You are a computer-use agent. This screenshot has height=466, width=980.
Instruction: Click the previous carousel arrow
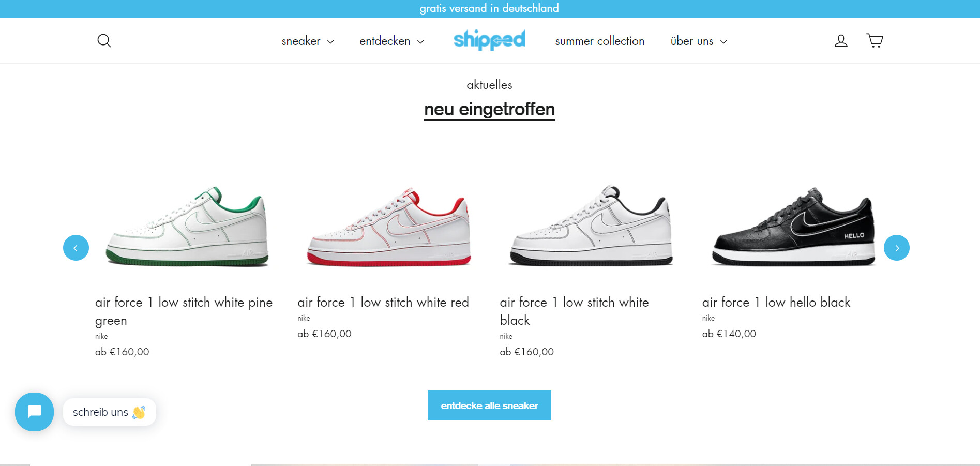tap(76, 248)
